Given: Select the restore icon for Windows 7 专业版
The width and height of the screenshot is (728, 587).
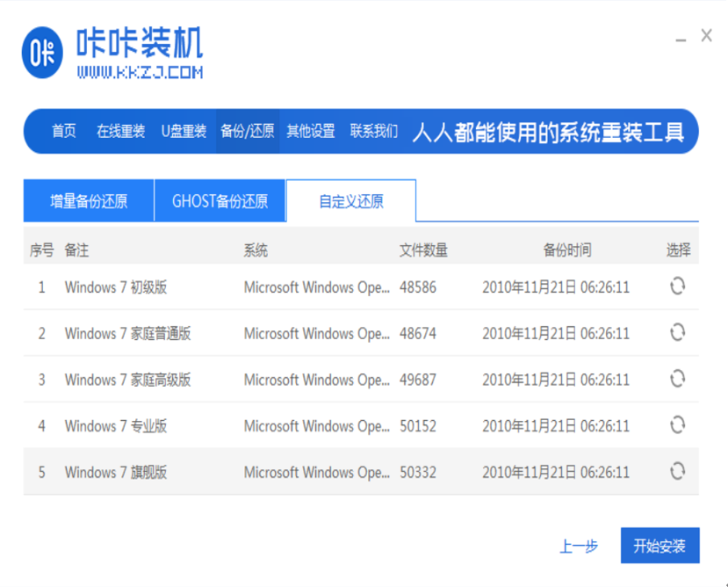Looking at the screenshot, I should click(677, 425).
